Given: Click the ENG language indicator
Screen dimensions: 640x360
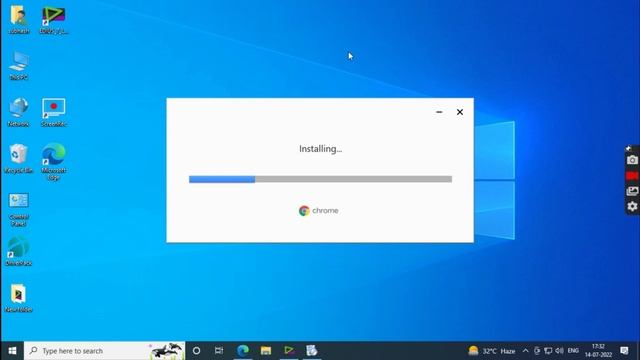Looking at the screenshot, I should click(x=573, y=351).
